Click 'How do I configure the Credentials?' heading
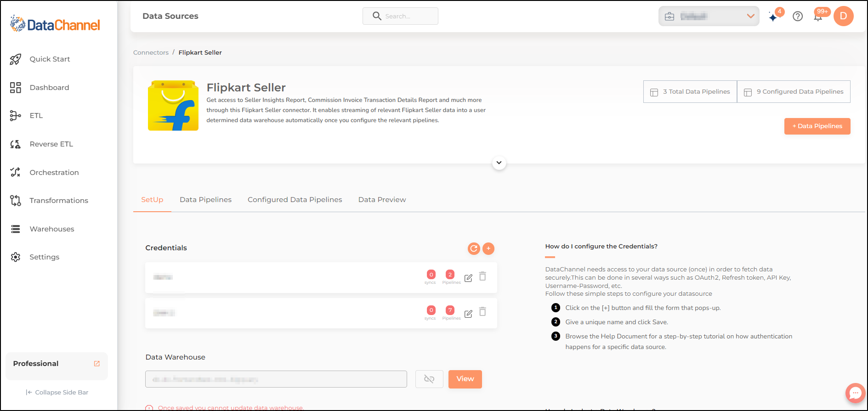The image size is (868, 411). (x=601, y=247)
